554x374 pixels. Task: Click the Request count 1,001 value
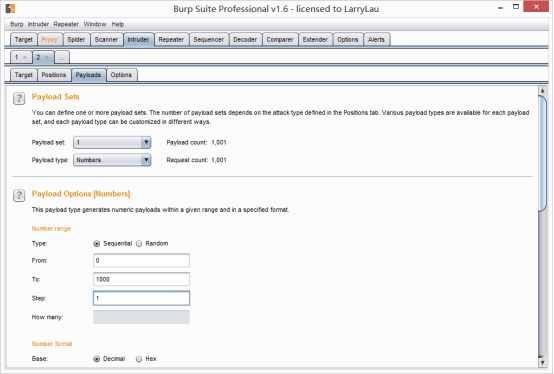[x=219, y=160]
